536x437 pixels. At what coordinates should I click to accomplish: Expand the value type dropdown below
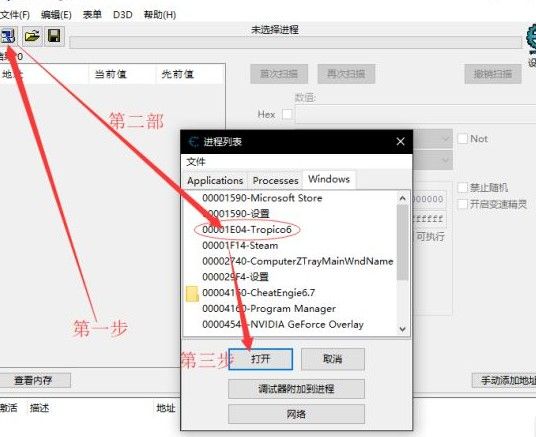(x=433, y=160)
